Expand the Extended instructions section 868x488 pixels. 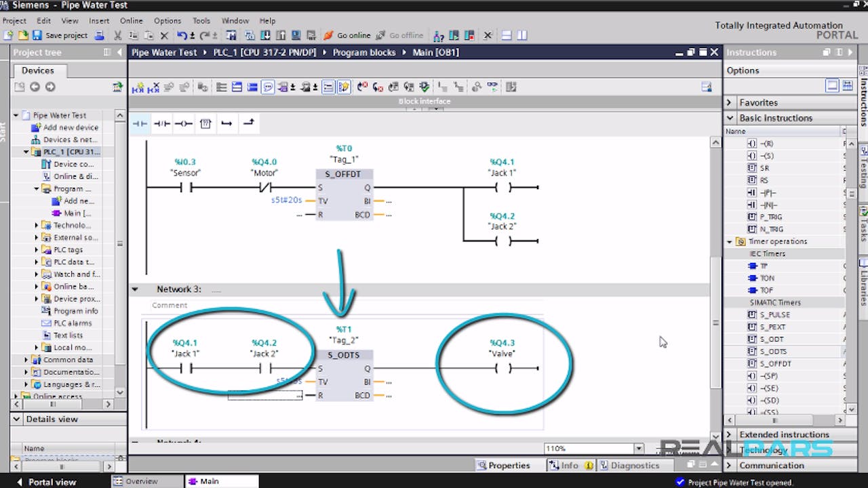tap(730, 434)
